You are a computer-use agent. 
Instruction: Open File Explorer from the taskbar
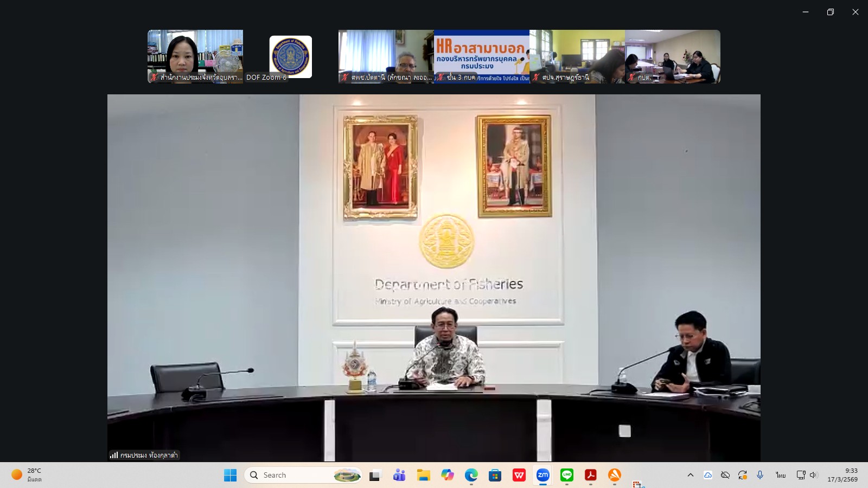coord(423,476)
